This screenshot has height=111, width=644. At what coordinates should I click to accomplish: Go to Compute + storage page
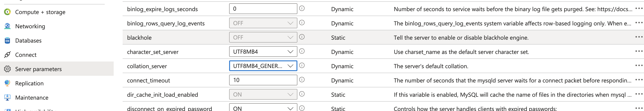40,12
